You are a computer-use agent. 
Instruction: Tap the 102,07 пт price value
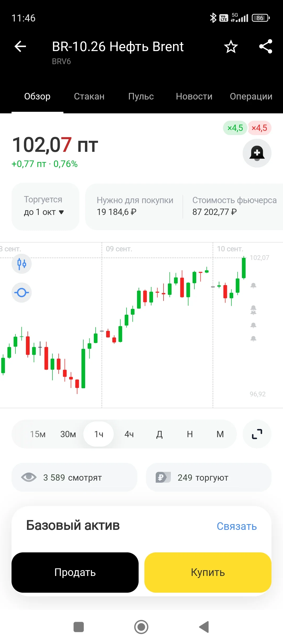click(55, 145)
